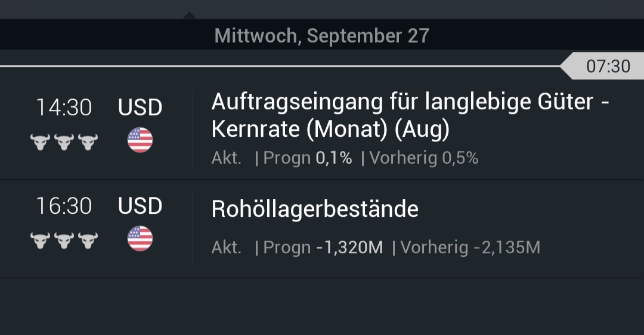Viewport: 644px width, 335px height.
Task: Click the forecast value -1,320M
Action: (349, 247)
